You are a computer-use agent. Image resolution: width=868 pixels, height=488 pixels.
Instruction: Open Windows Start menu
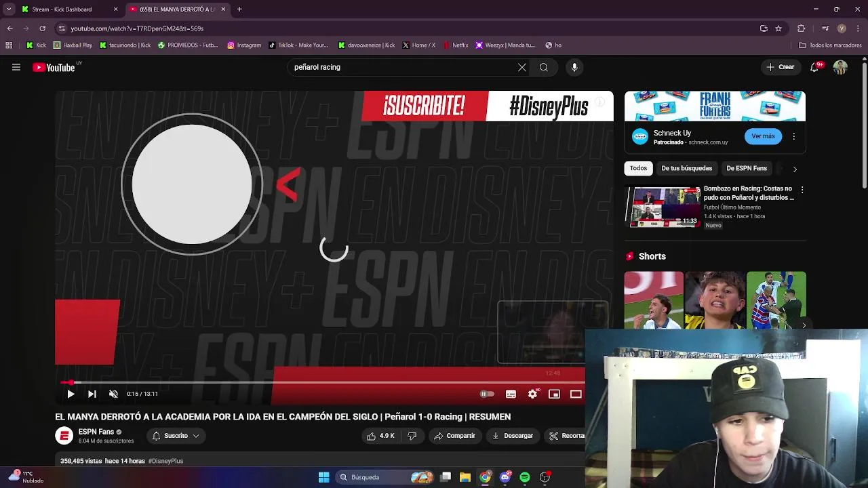point(324,477)
